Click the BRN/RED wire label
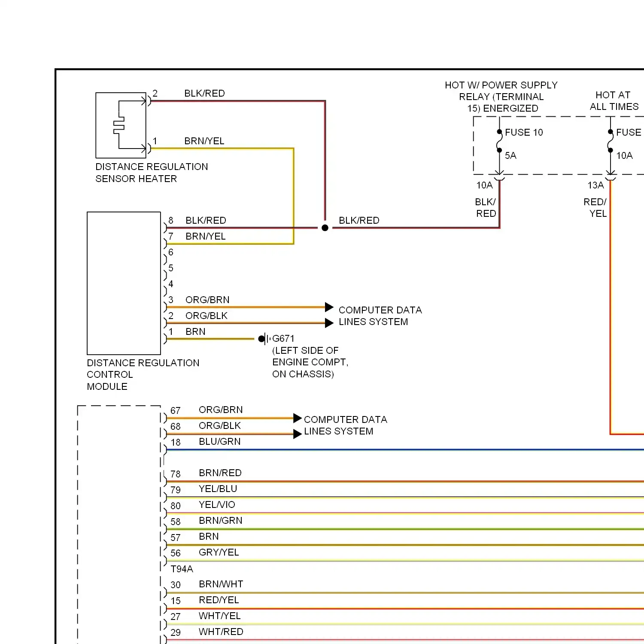This screenshot has height=644, width=644. tap(220, 473)
